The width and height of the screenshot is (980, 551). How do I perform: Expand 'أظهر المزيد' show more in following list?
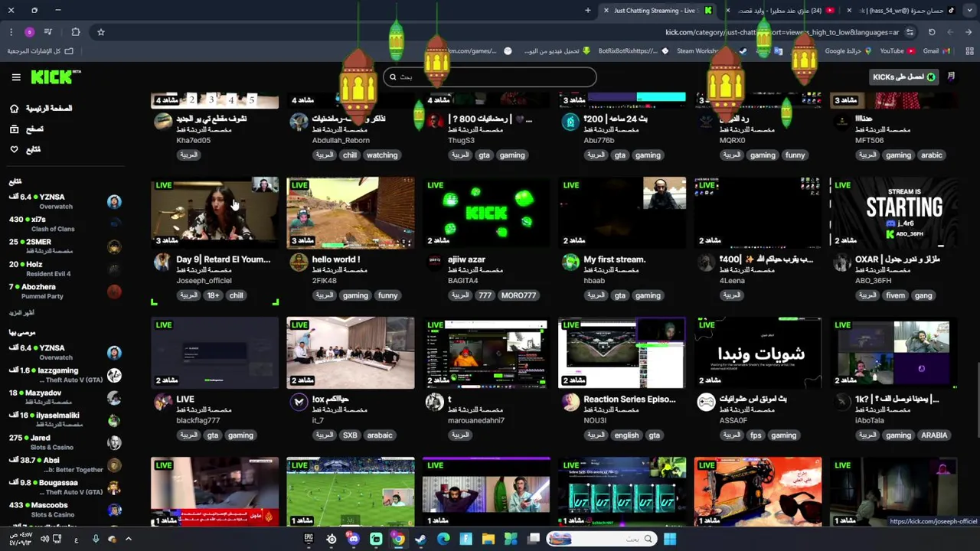coord(21,313)
